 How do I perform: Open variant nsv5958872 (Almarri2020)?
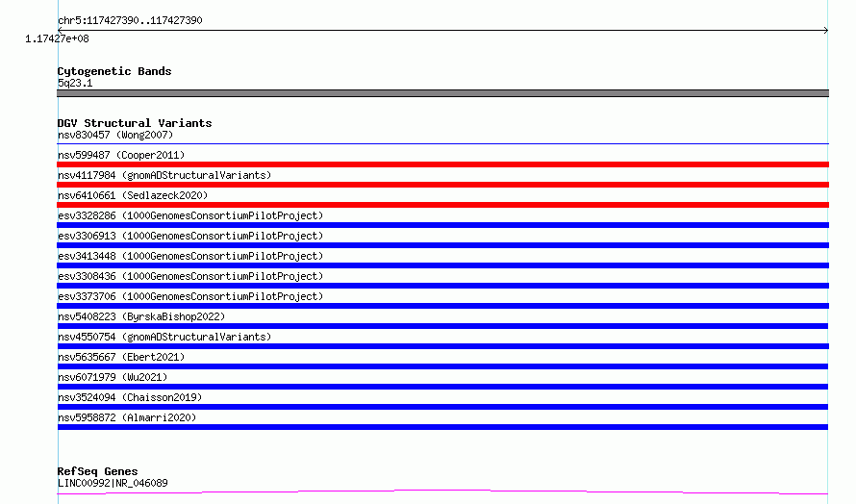point(127,417)
